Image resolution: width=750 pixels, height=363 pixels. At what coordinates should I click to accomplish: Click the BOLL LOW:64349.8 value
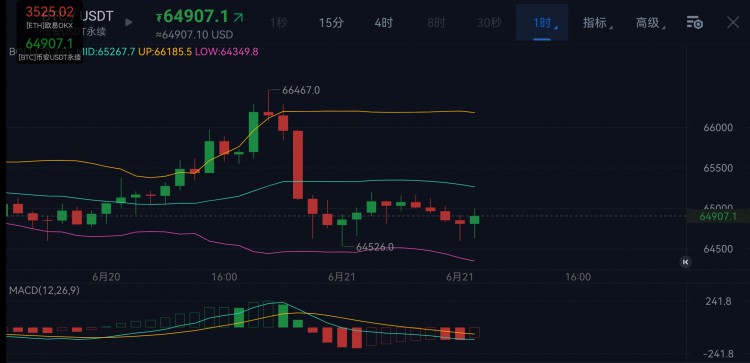226,52
